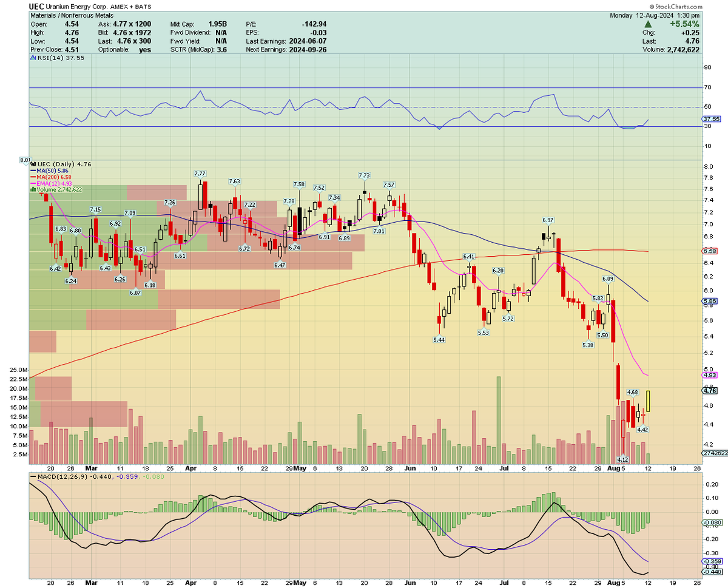Click the Optionable value yes
This screenshot has width=728, height=588.
146,50
